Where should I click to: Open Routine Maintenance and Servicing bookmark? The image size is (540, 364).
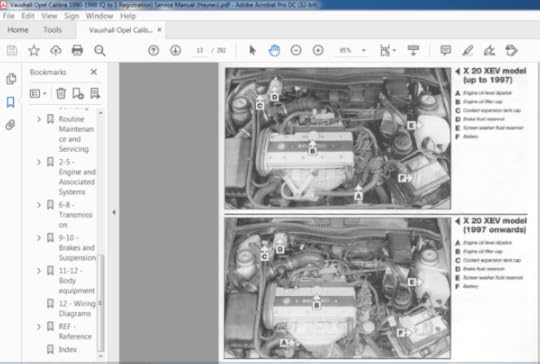pos(76,134)
